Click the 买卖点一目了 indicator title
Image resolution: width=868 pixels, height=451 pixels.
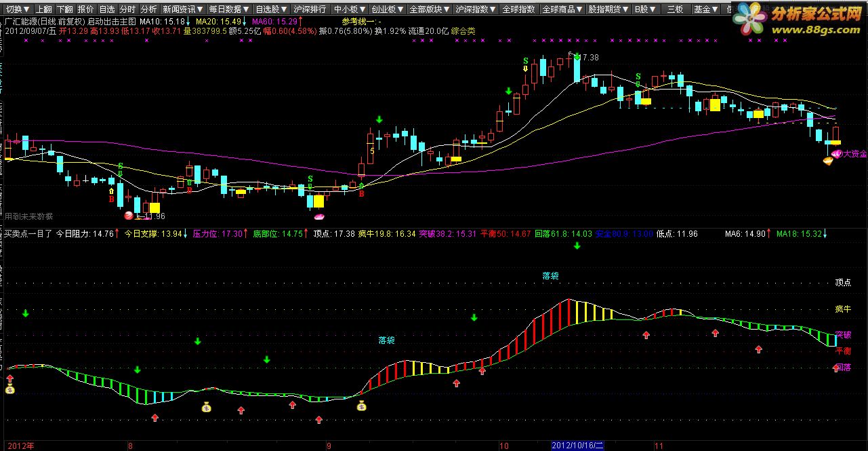[28, 233]
